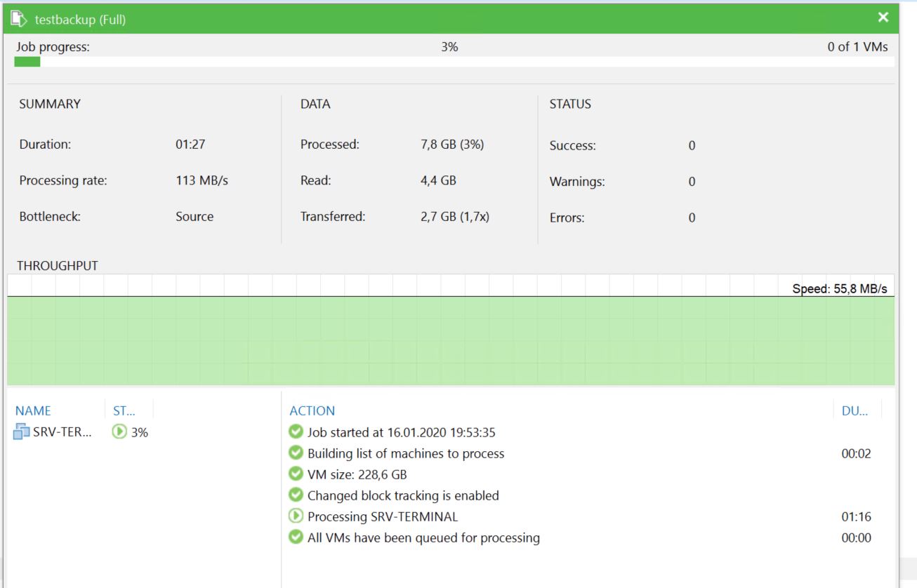Select the SRV-TER... VM row

pos(62,432)
